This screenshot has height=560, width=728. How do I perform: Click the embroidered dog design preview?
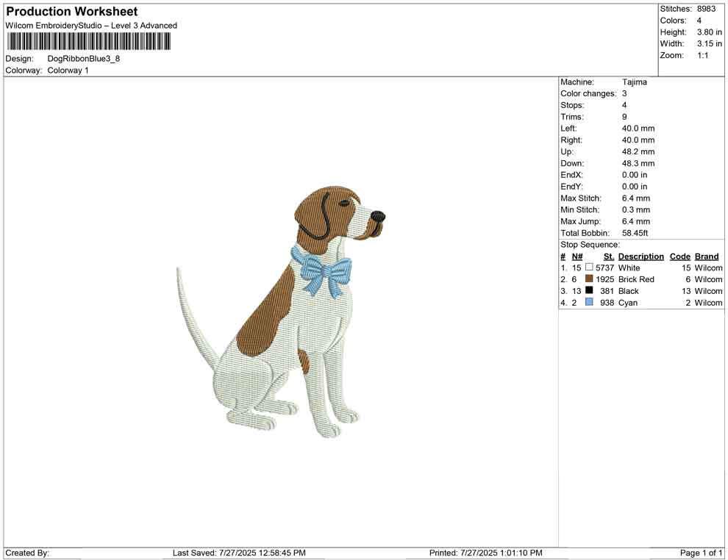click(x=281, y=312)
